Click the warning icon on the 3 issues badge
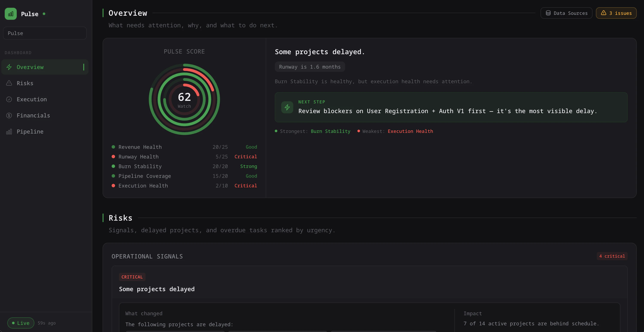The width and height of the screenshot is (644, 332). click(x=604, y=13)
